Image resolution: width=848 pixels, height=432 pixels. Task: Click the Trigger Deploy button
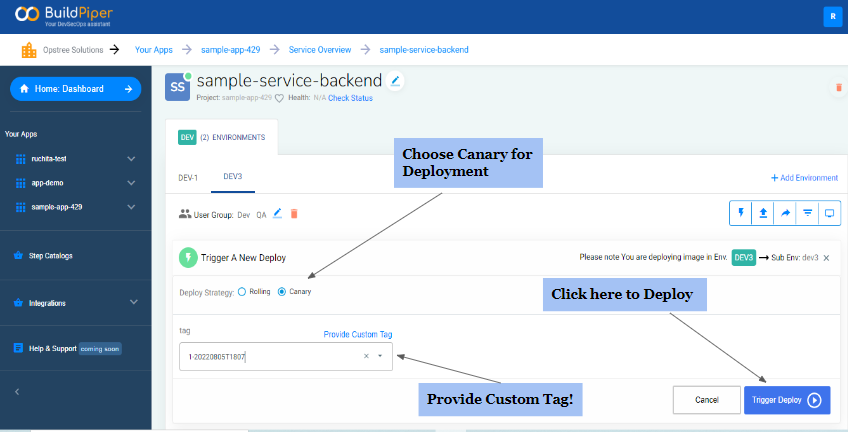point(787,400)
